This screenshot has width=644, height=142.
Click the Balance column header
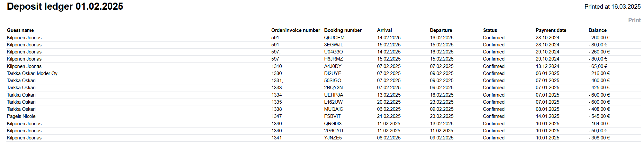pos(597,30)
